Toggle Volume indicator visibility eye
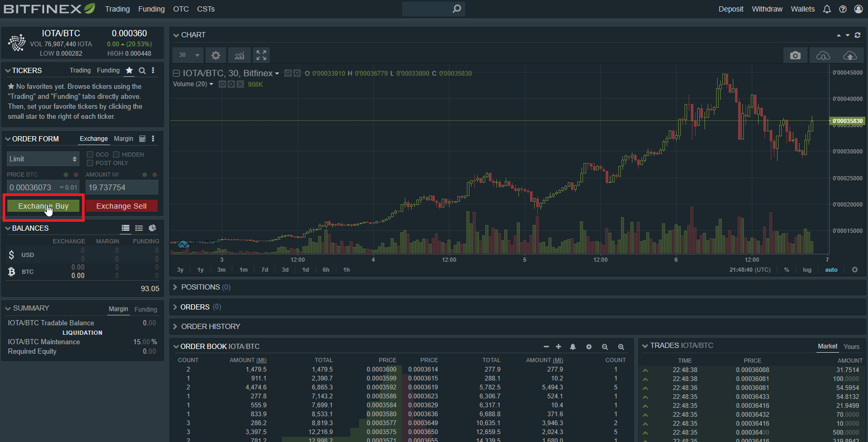Image resolution: width=868 pixels, height=442 pixels. (222, 84)
